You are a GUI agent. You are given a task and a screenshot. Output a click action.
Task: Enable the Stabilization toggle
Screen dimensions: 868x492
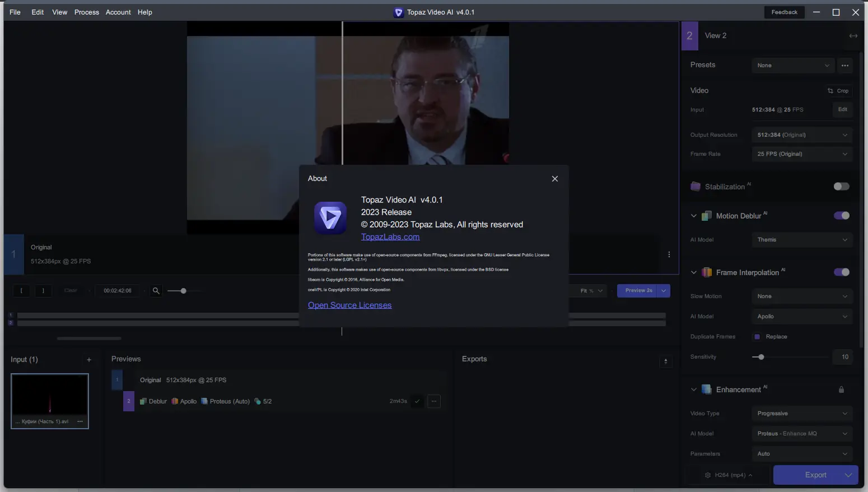coord(841,187)
